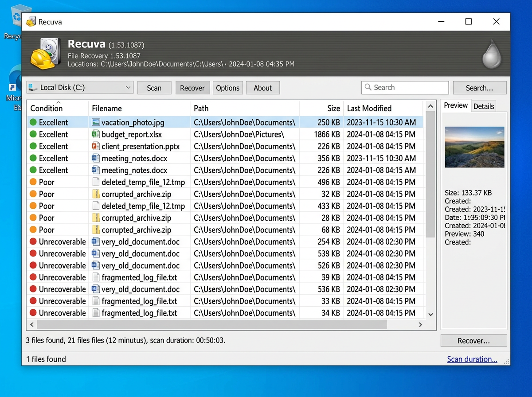The width and height of the screenshot is (532, 397).
Task: Click the C:\Users\JohnDoe\Pictures\ path cell
Action: coord(239,134)
